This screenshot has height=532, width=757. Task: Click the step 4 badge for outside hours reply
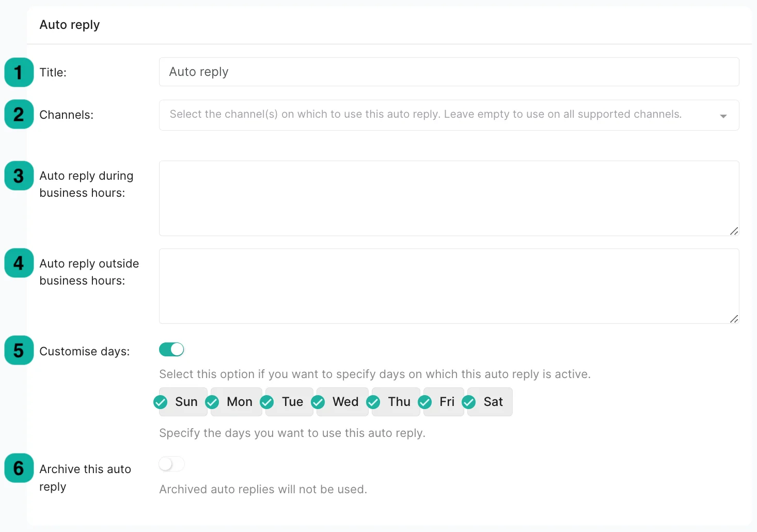[19, 263]
